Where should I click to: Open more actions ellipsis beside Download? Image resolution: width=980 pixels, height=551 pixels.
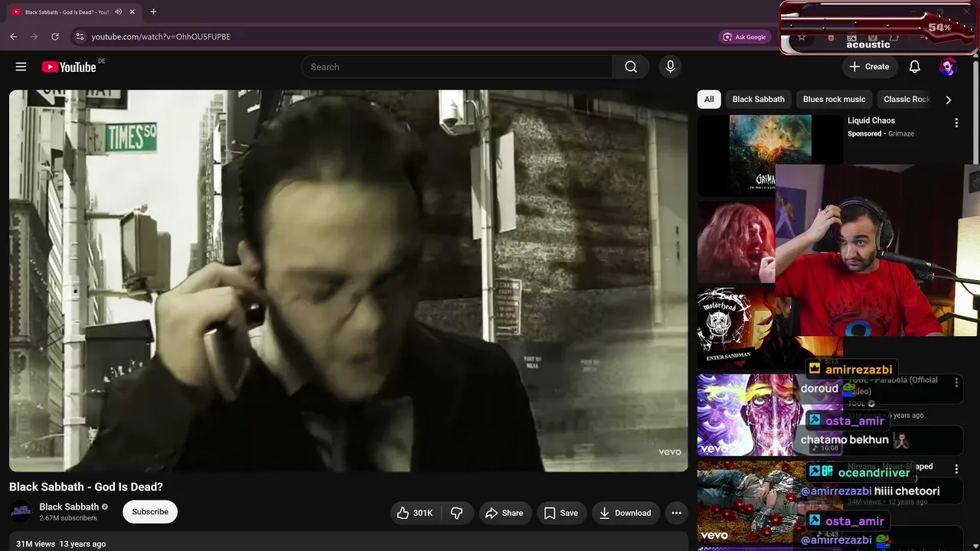tap(676, 513)
